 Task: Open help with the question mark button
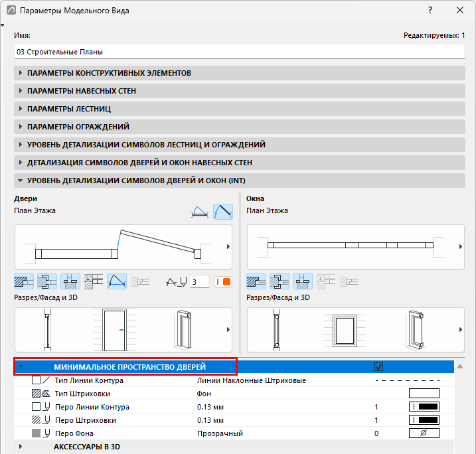[430, 11]
